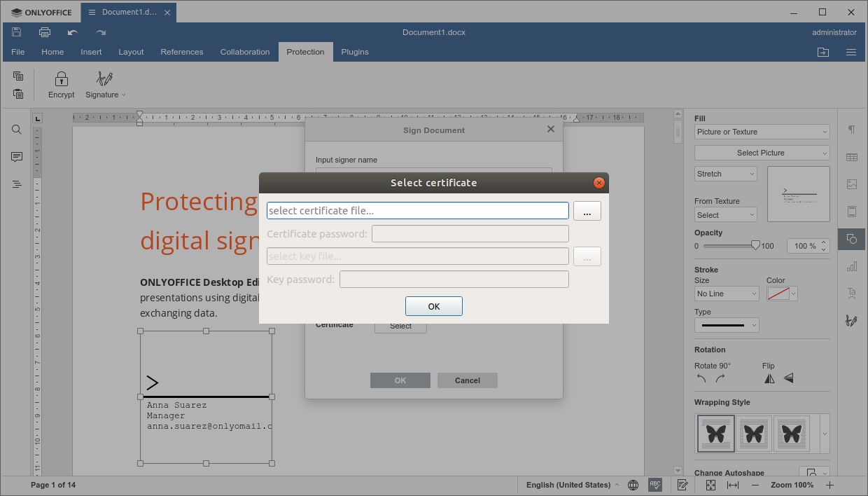Click the Copy icon in ribbon
This screenshot has height=496, width=868.
coord(18,76)
